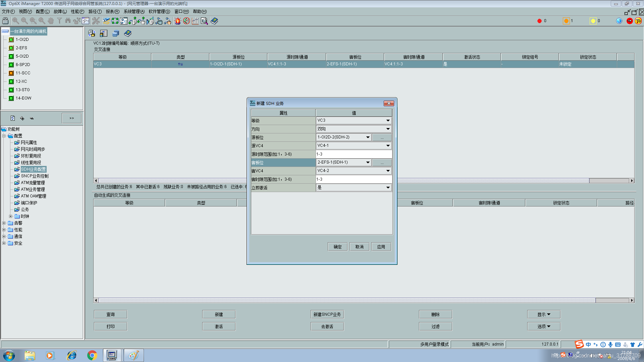
Task: Click the performance chart toolbar icon
Action: [195, 21]
